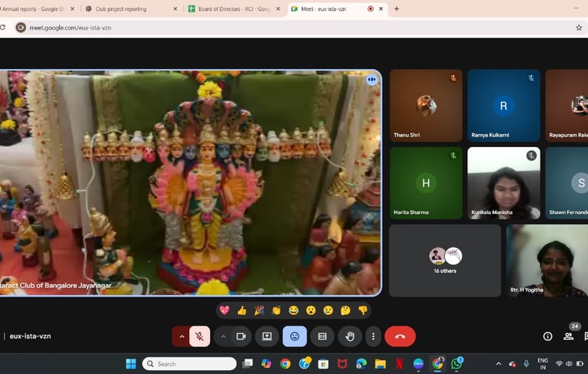Turn on closed captions

click(322, 336)
